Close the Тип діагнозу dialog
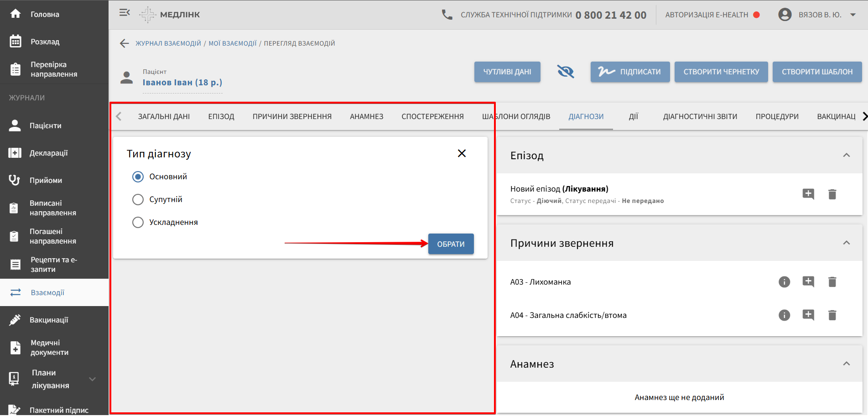 (462, 153)
